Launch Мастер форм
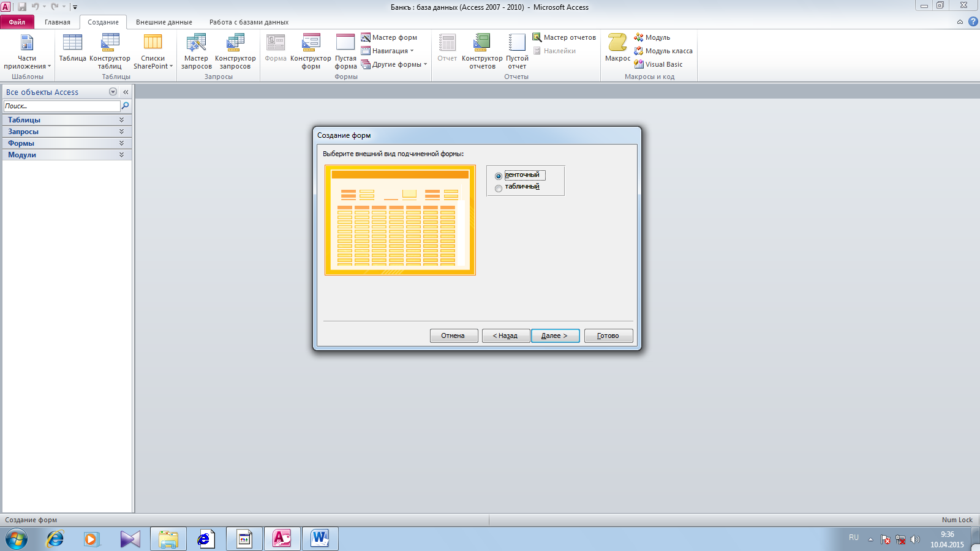980x551 pixels. (x=389, y=37)
